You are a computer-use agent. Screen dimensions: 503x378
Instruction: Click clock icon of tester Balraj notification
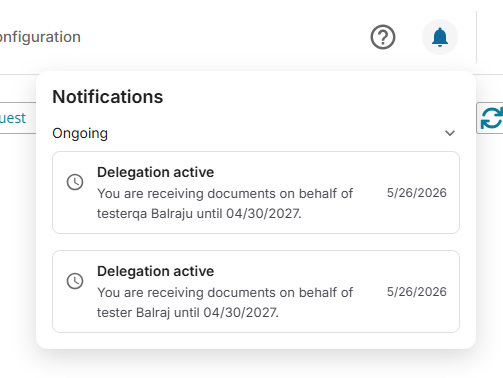75,281
